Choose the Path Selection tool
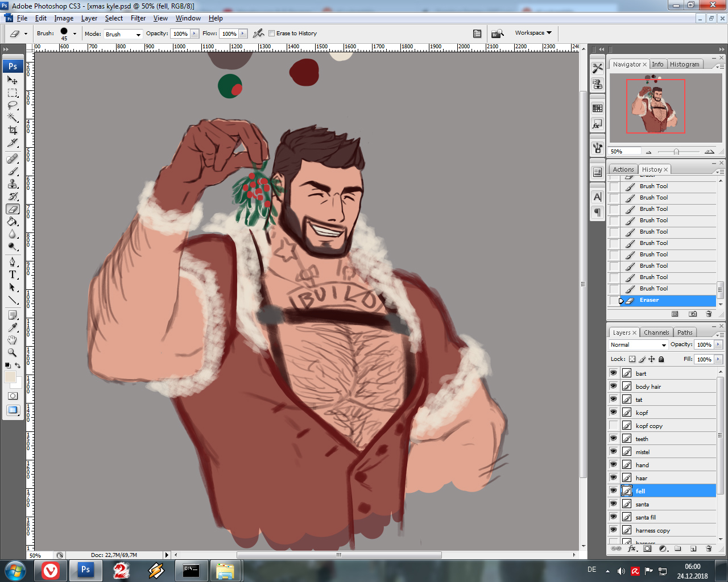This screenshot has height=582, width=728. [x=13, y=287]
